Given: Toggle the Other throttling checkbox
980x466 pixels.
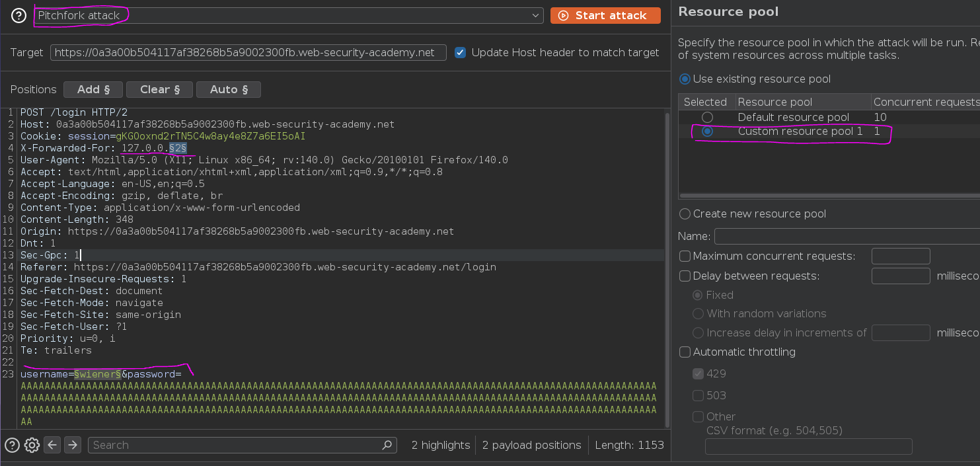Looking at the screenshot, I should (698, 416).
